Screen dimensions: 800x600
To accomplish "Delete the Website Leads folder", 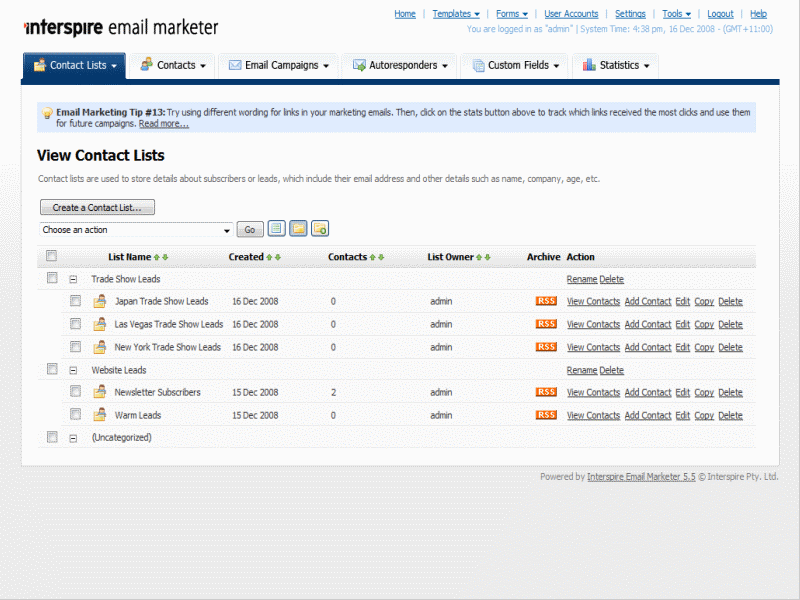I will [x=612, y=370].
